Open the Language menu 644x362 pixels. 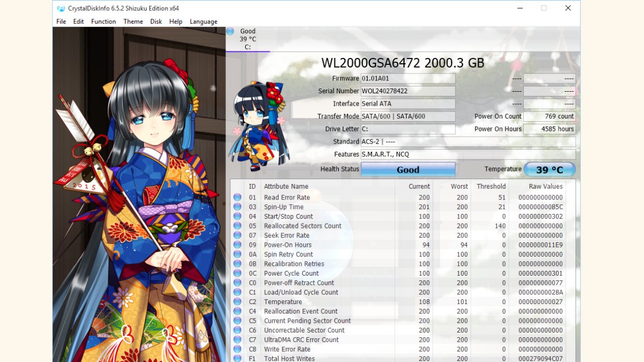click(x=203, y=21)
